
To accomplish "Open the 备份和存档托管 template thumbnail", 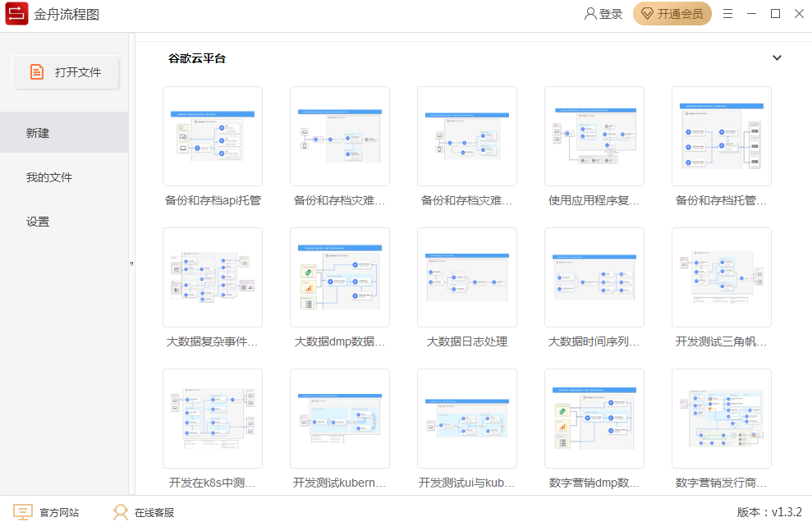I will click(x=722, y=136).
